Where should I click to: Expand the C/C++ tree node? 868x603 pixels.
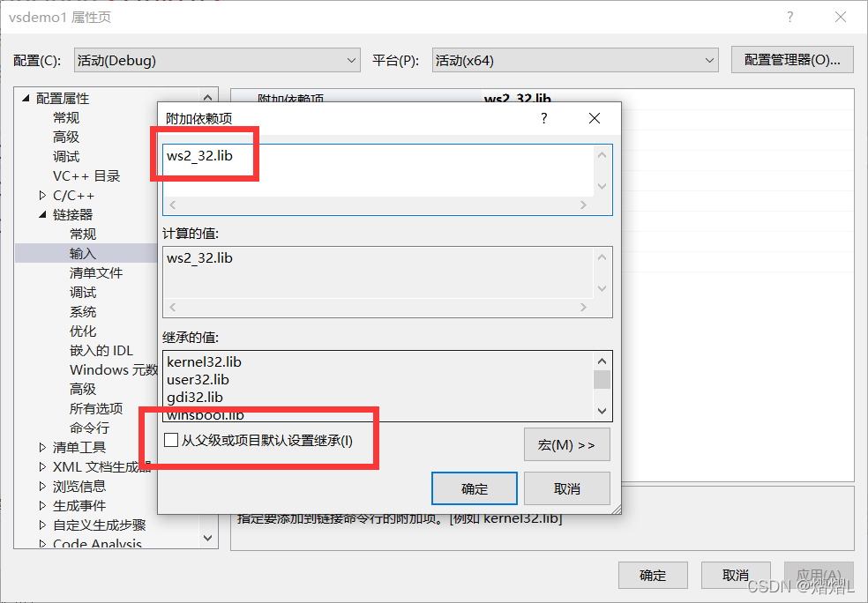(42, 196)
